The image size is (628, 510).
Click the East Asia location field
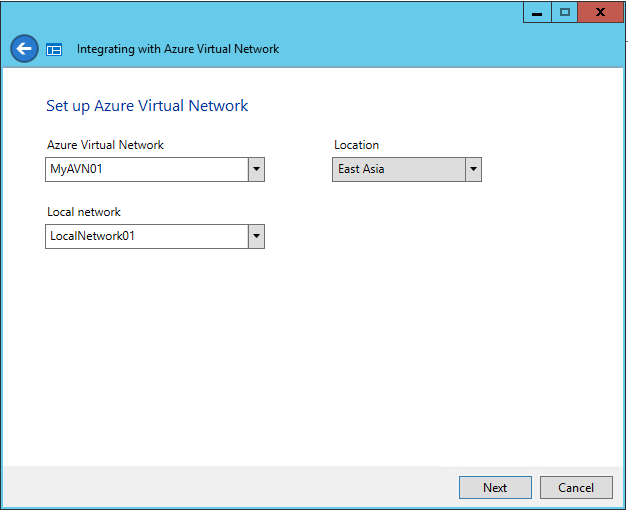coord(407,169)
